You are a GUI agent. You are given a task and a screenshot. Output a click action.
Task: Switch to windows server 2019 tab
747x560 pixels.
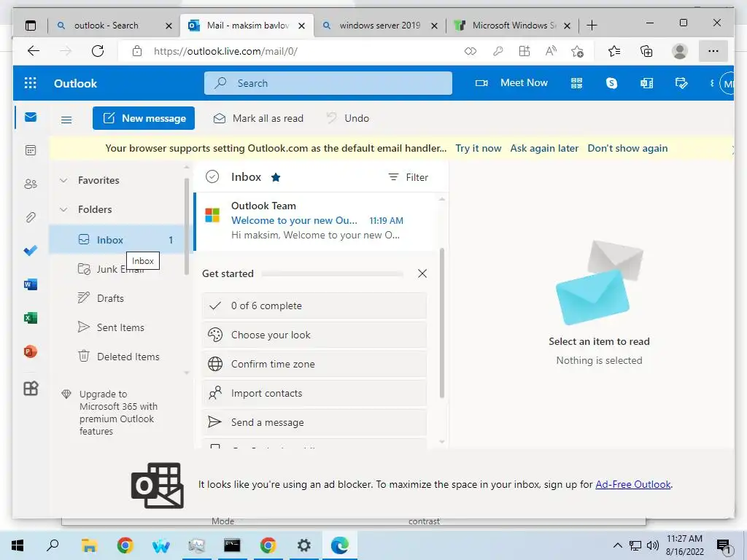tap(379, 26)
